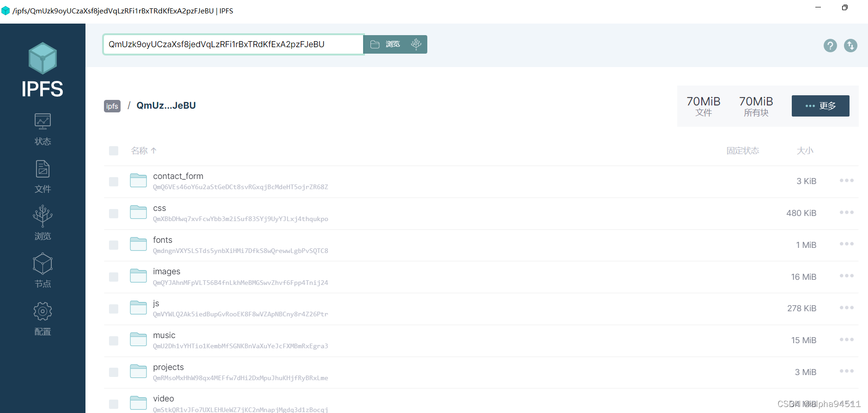Image resolution: width=868 pixels, height=413 pixels.
Task: Toggle the select-all checkbox in header
Action: 114,151
